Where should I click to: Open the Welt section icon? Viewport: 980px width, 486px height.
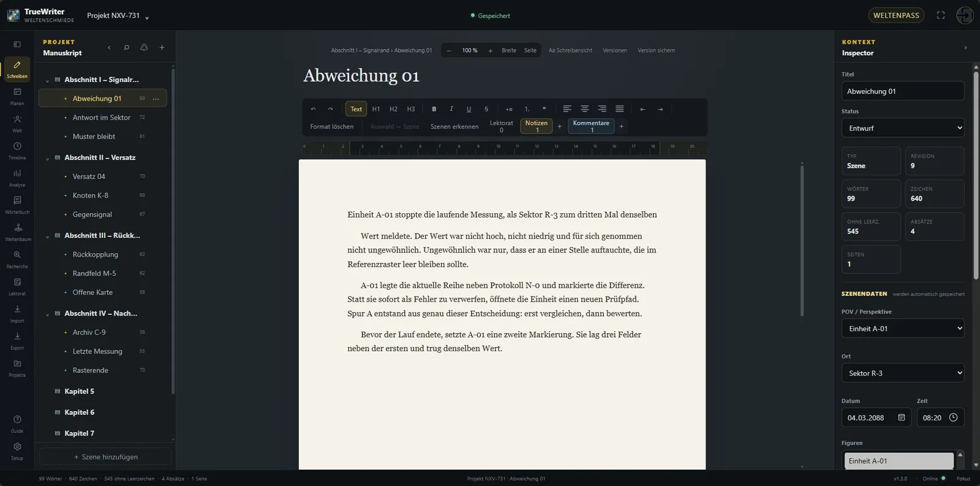17,123
